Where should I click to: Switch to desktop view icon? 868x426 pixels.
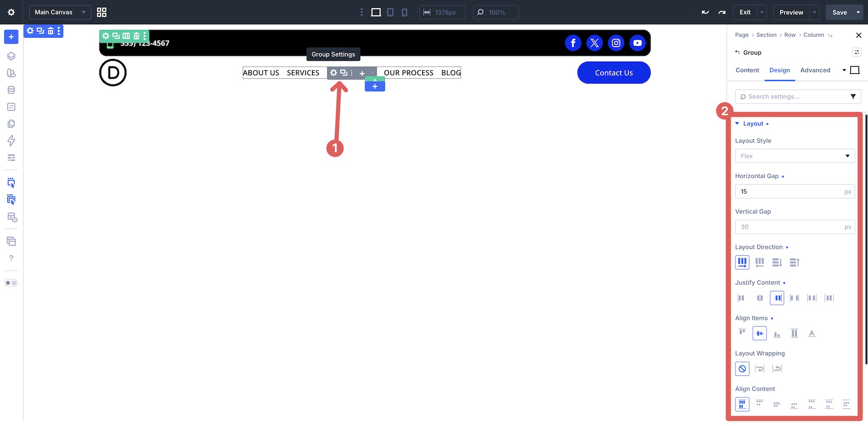(x=376, y=12)
